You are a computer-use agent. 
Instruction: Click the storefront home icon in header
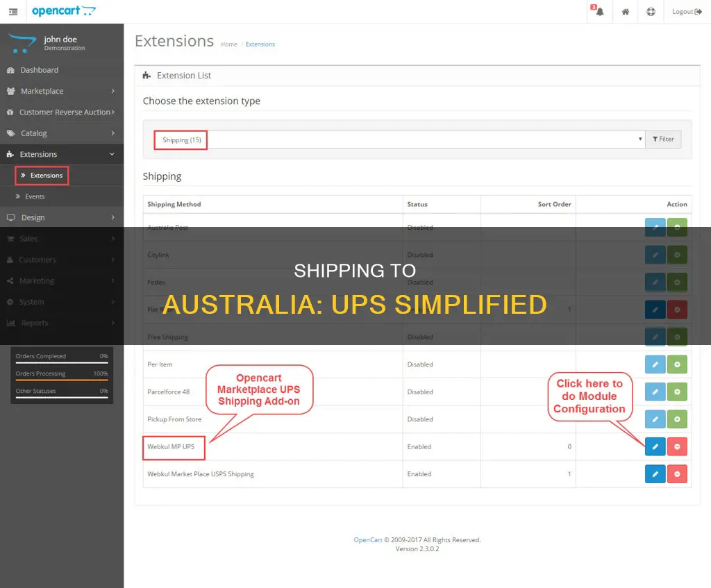click(626, 12)
